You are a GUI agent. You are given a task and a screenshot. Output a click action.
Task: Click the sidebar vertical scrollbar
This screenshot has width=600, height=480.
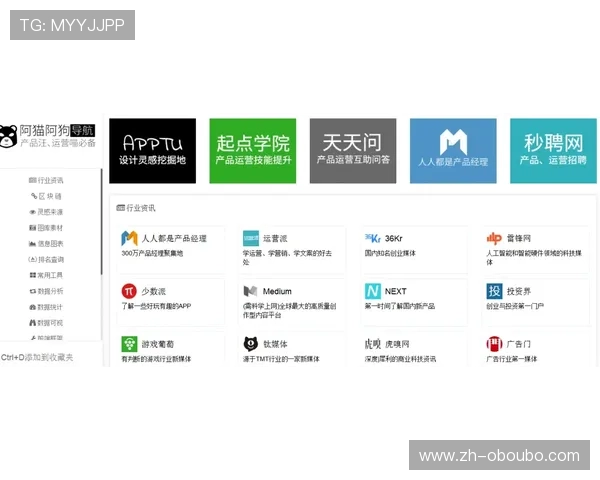coord(101,222)
